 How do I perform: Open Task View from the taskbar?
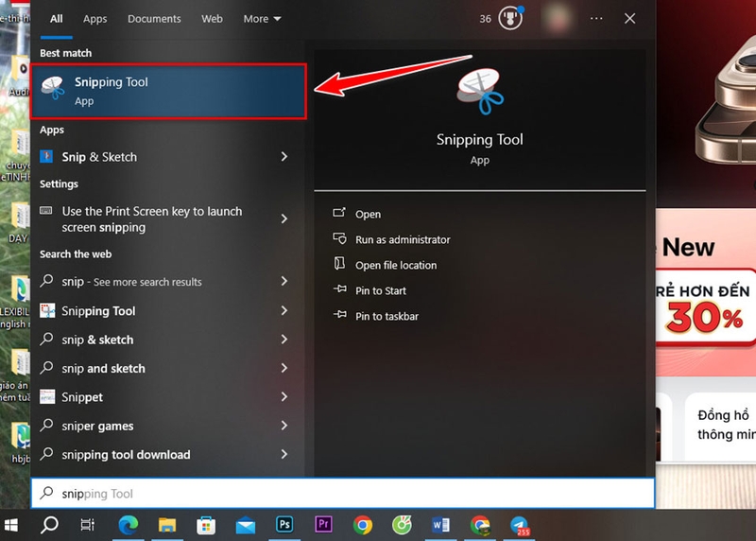(x=87, y=525)
